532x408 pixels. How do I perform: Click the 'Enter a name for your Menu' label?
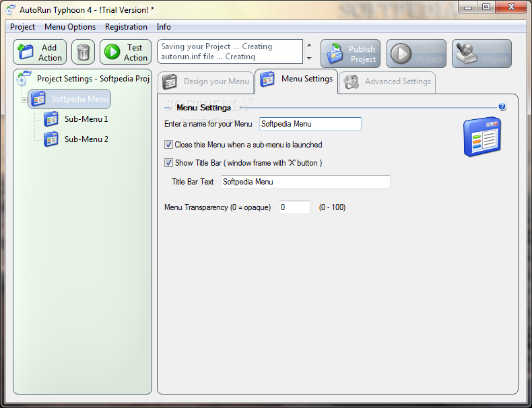pos(208,124)
